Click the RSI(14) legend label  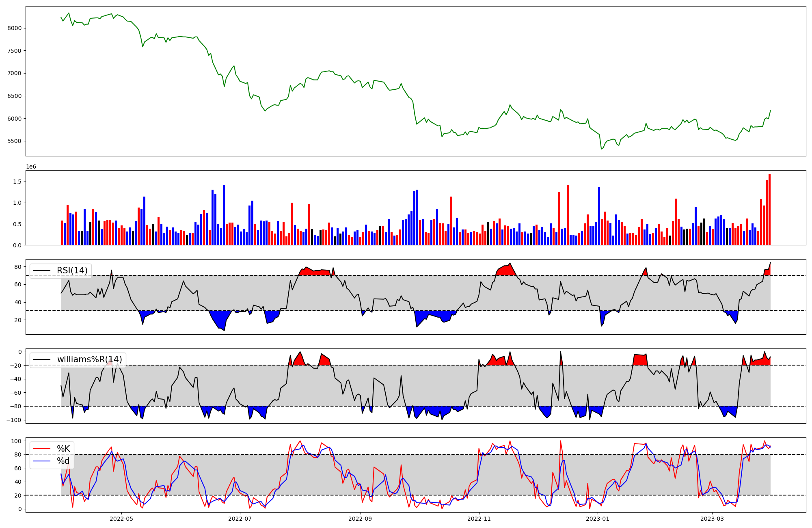pos(72,270)
